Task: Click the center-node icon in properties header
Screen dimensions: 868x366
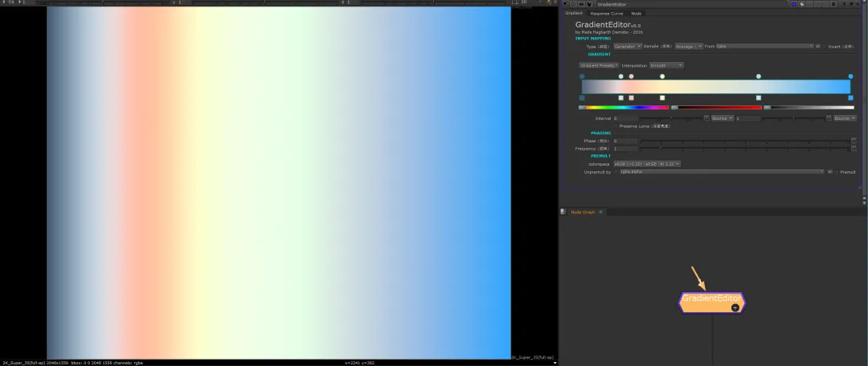Action: 574,4
